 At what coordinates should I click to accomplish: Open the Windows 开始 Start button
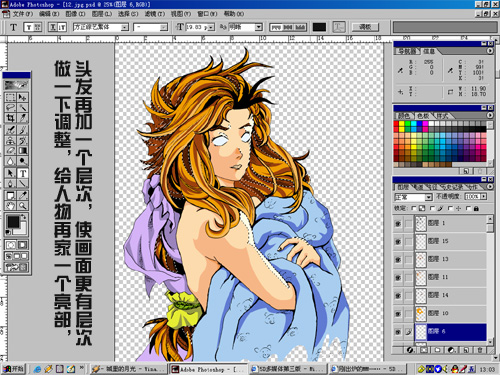pyautogui.click(x=13, y=369)
